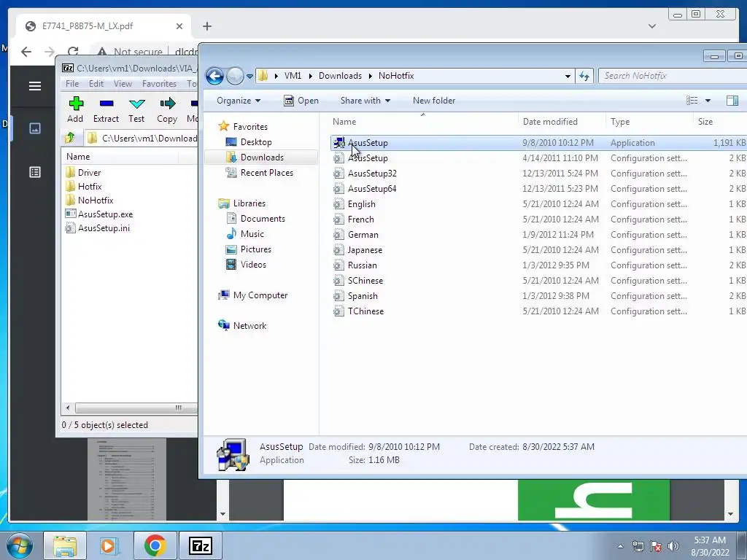Select the Hotfix folder in 7-Zip
This screenshot has width=747, height=560.
[84, 186]
